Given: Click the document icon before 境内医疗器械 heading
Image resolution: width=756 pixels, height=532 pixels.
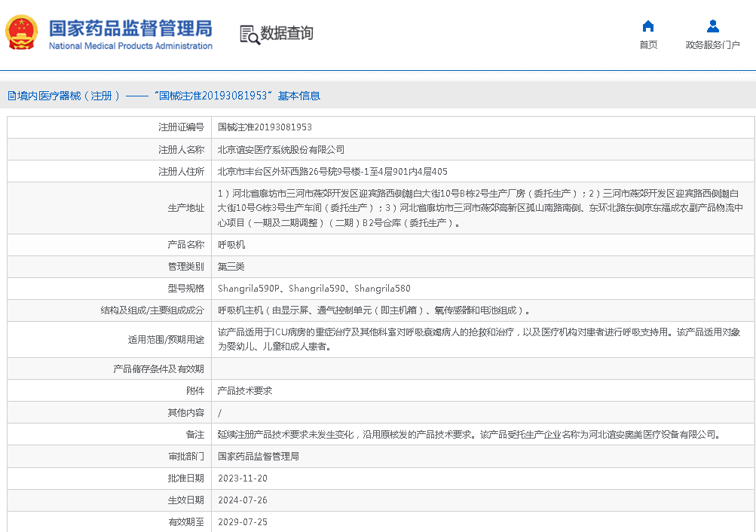Looking at the screenshot, I should (x=11, y=96).
